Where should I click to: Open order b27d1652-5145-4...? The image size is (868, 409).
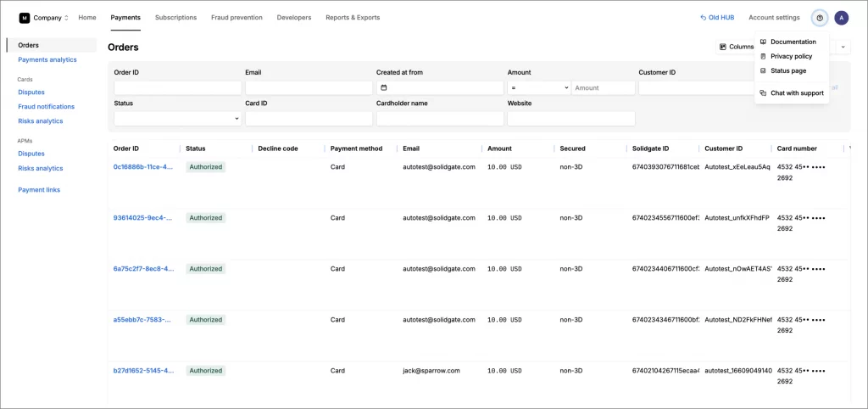pos(143,370)
